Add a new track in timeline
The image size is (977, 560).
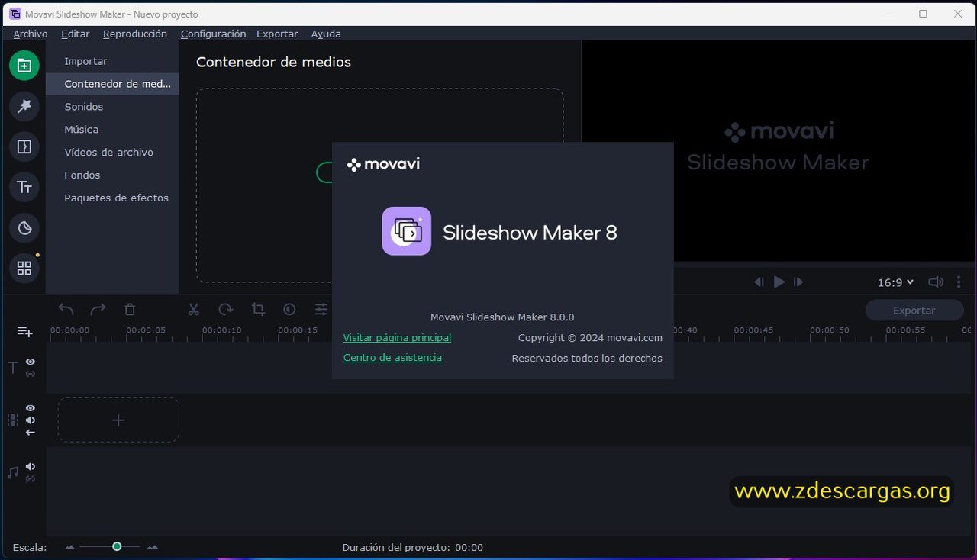25,331
